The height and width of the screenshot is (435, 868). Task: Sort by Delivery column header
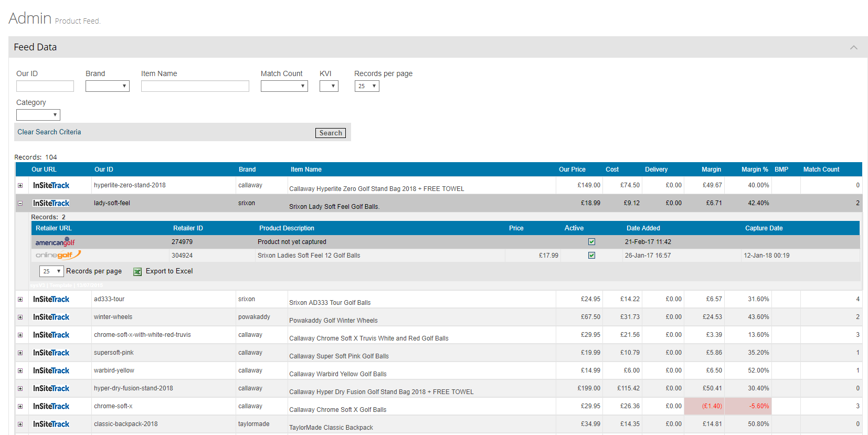coord(656,169)
